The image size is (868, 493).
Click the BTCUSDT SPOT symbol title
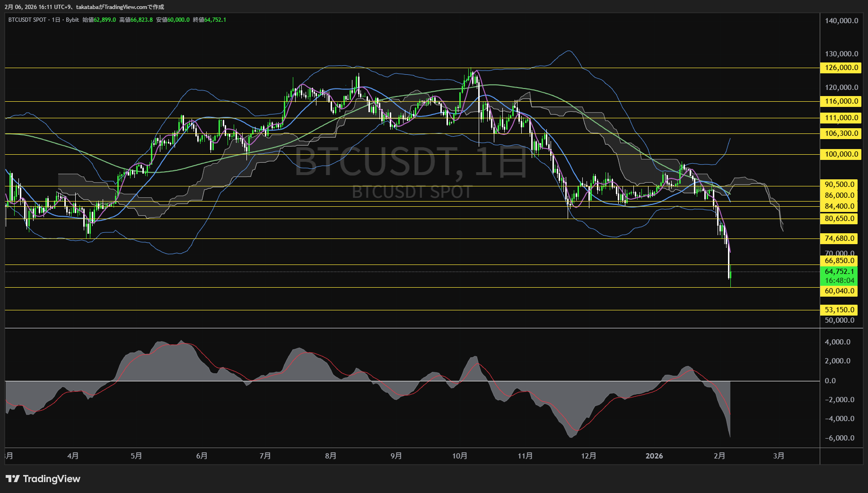pyautogui.click(x=27, y=20)
